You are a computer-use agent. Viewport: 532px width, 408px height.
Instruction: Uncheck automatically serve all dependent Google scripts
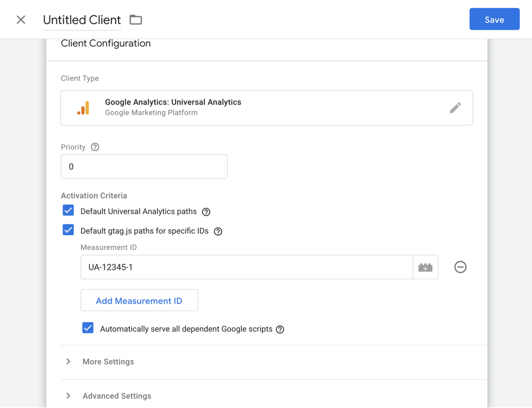[x=88, y=328]
